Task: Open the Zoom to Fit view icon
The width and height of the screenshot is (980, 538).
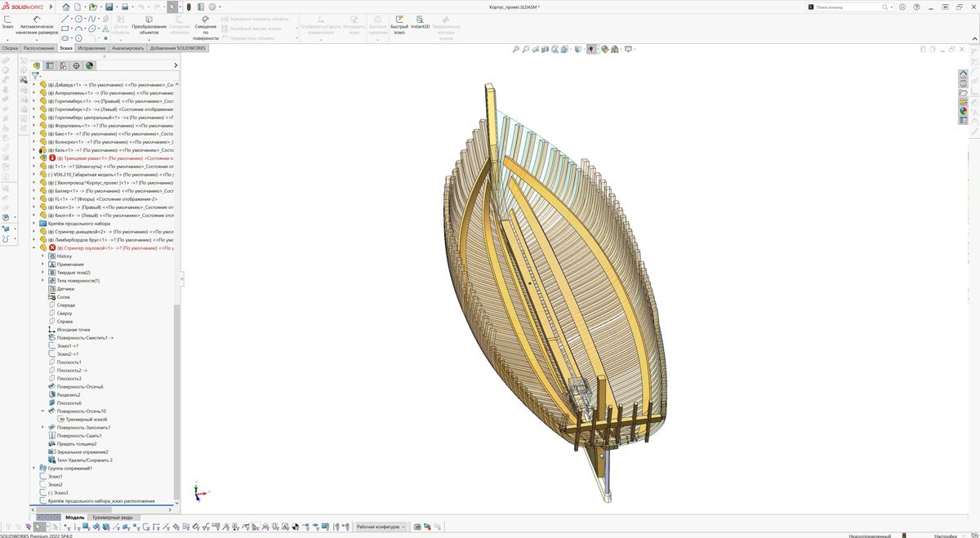Action: pyautogui.click(x=515, y=49)
